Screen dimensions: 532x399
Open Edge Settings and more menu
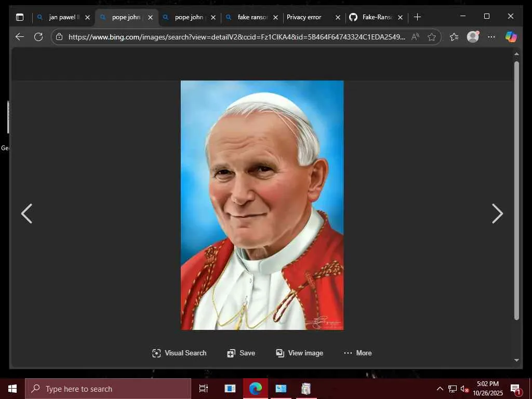491,37
